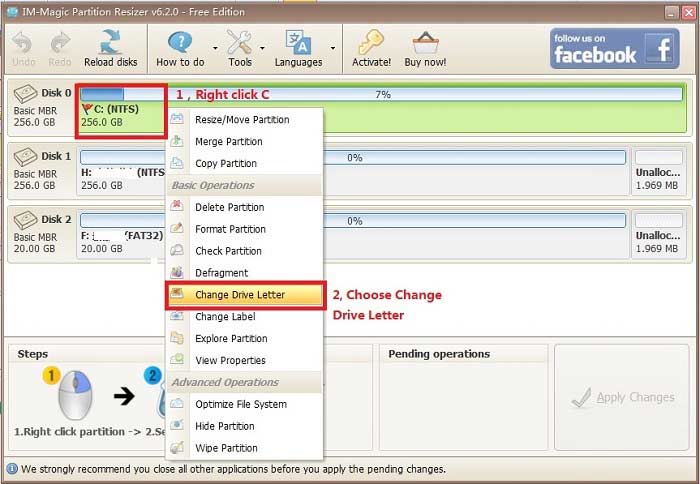Screen dimensions: 700x484
Task: Click the Apply Changes button
Action: 622,397
